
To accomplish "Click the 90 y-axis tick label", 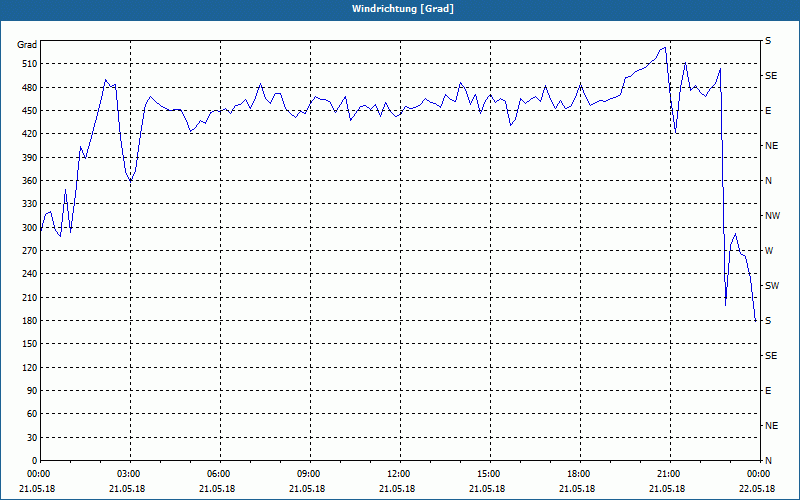I will point(32,390).
